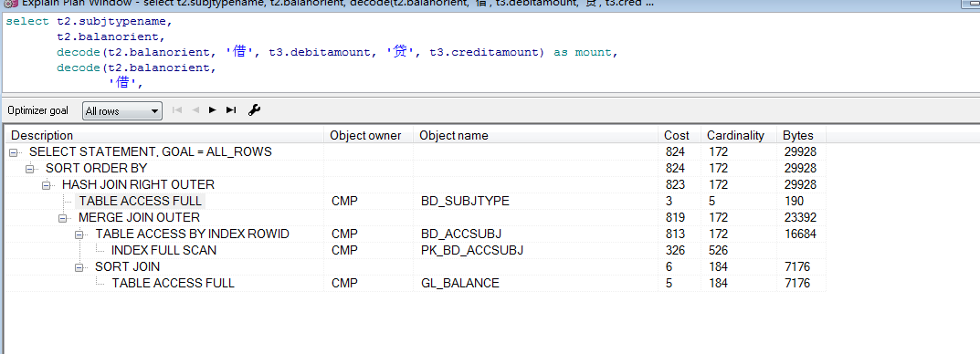Collapse HASH JOIN RIGHT OUTER node
This screenshot has width=980, height=354.
pyautogui.click(x=46, y=185)
